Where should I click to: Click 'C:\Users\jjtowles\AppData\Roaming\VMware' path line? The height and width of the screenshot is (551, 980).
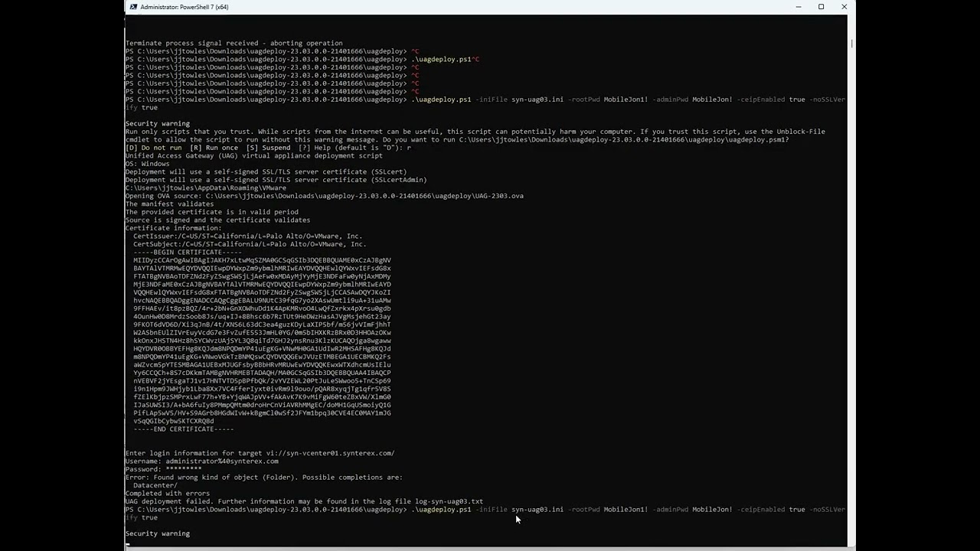pyautogui.click(x=206, y=187)
